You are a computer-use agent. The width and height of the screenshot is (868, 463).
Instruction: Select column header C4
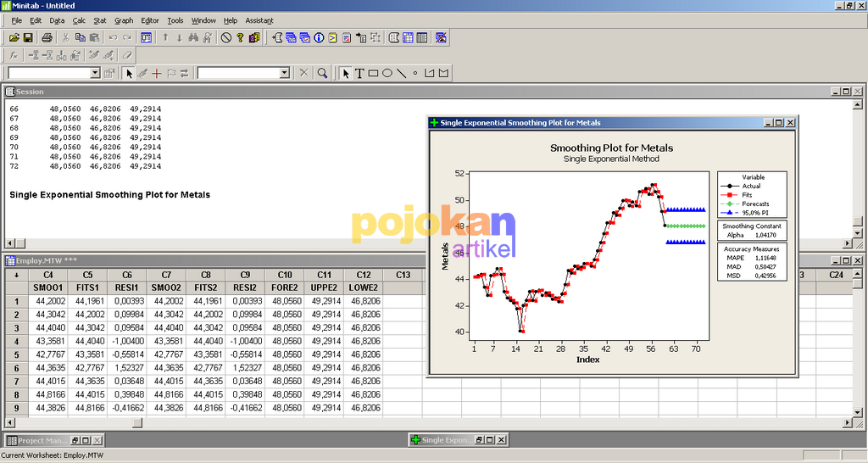(48, 275)
